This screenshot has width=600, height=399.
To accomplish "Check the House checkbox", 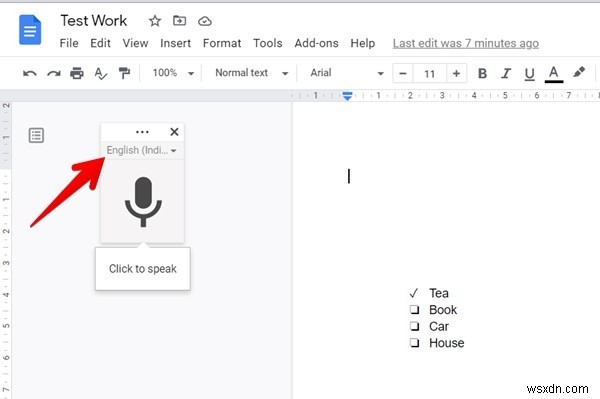I will click(x=414, y=343).
